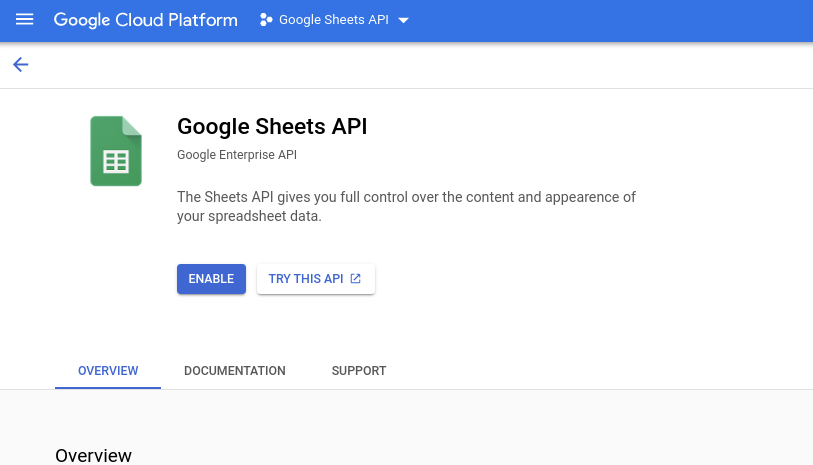Viewport: 813px width, 465px height.
Task: Click the blue underline beneath OVERVIEW tab
Action: click(x=108, y=388)
